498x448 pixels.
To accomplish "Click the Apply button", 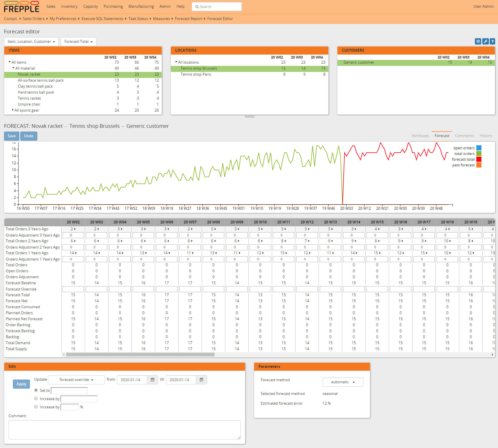I will pos(21,384).
